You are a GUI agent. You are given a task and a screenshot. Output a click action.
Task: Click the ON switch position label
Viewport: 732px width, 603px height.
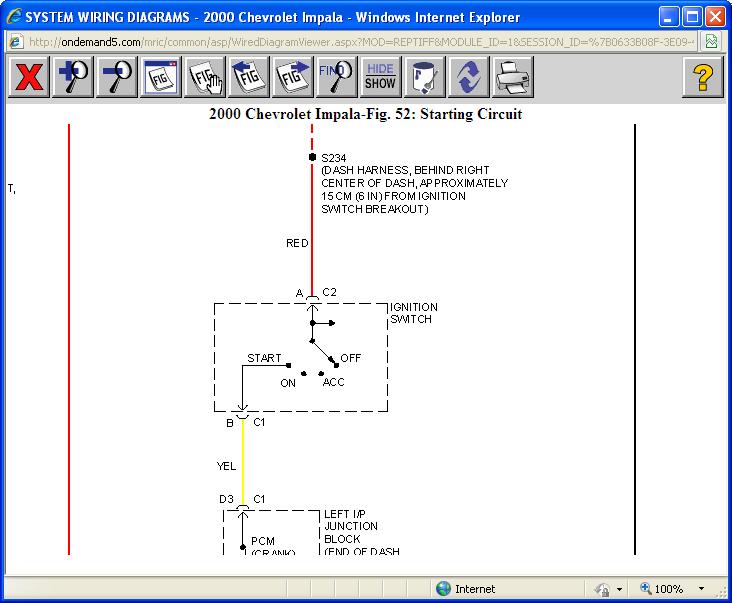[x=288, y=383]
